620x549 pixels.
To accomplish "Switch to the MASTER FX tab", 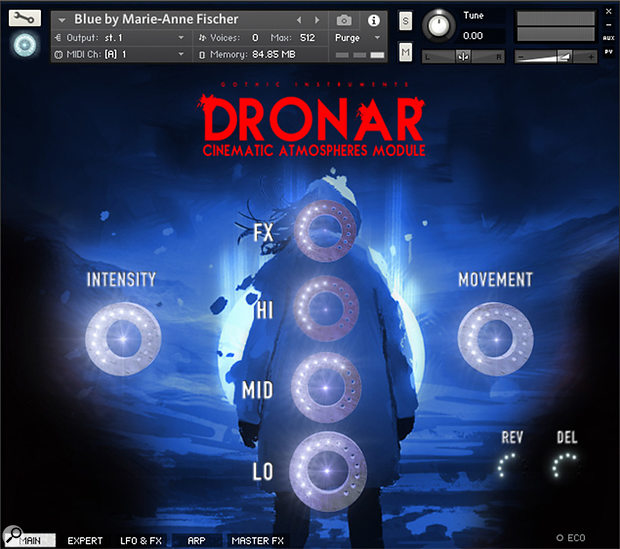I will [x=258, y=541].
